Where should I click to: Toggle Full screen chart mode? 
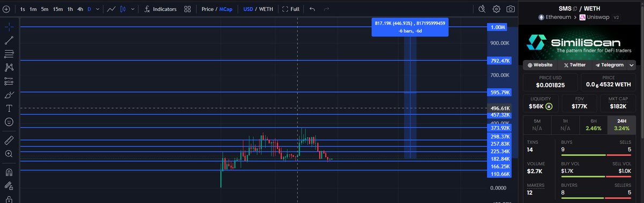[x=291, y=9]
